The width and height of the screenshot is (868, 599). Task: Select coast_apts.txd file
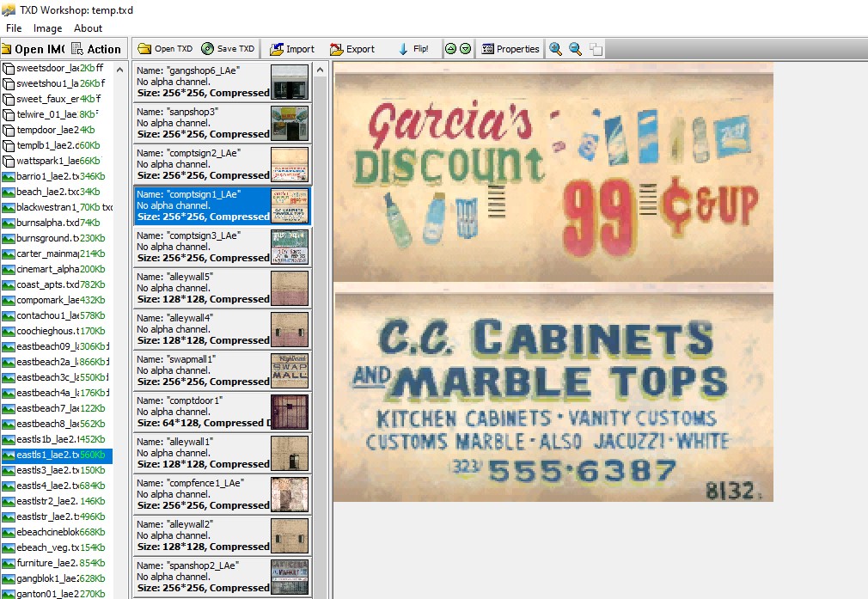pos(57,285)
